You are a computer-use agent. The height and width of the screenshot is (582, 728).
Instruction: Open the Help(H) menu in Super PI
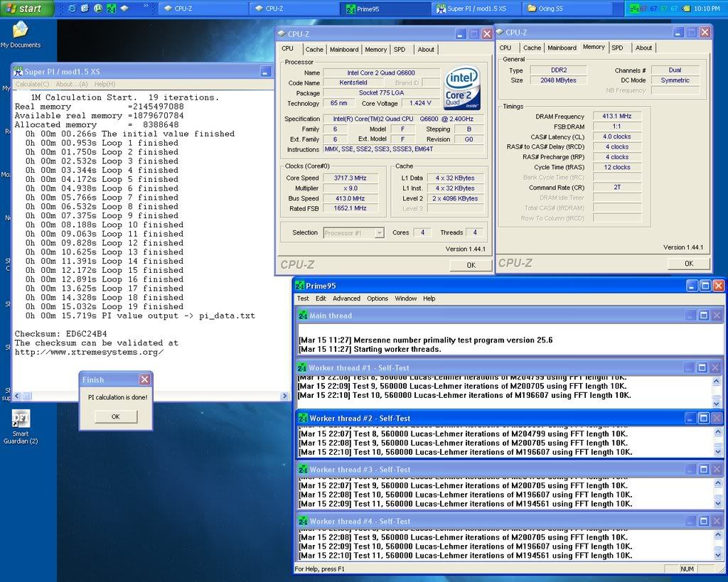pyautogui.click(x=105, y=84)
